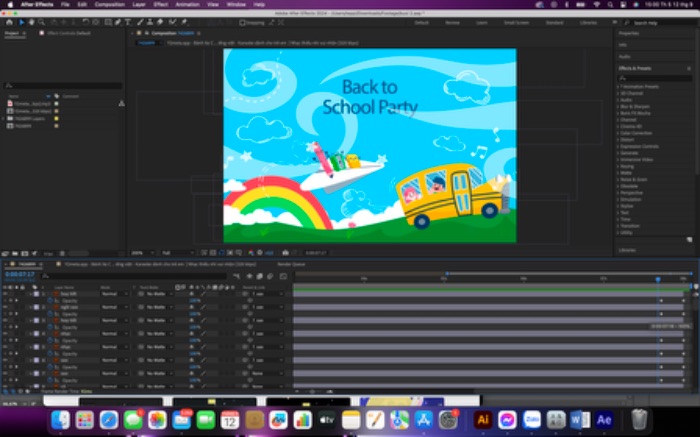700x437 pixels.
Task: Click the Search Help field
Action: click(660, 22)
